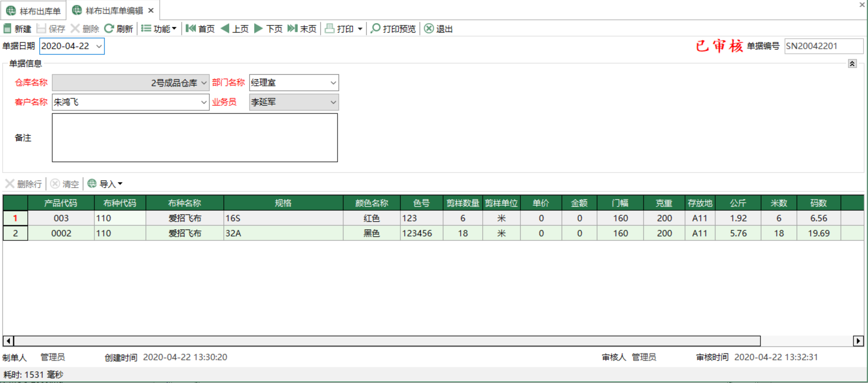Open the 单据日期 date dropdown
868x383 pixels.
pos(99,46)
